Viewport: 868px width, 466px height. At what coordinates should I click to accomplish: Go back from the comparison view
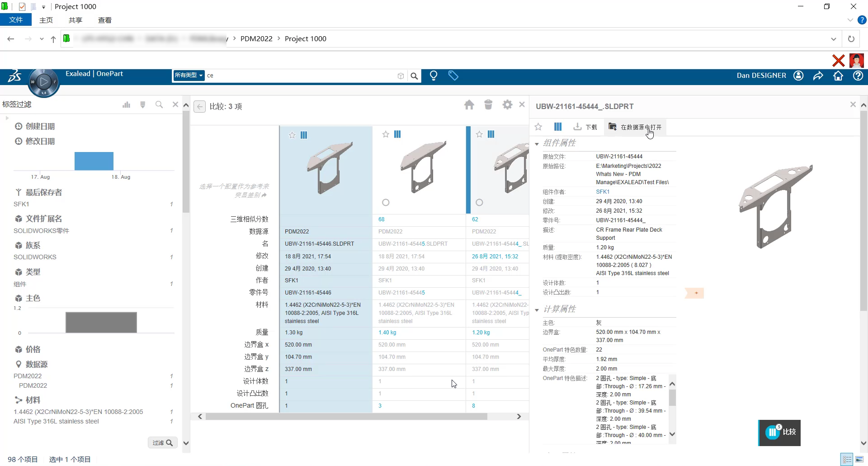[199, 106]
